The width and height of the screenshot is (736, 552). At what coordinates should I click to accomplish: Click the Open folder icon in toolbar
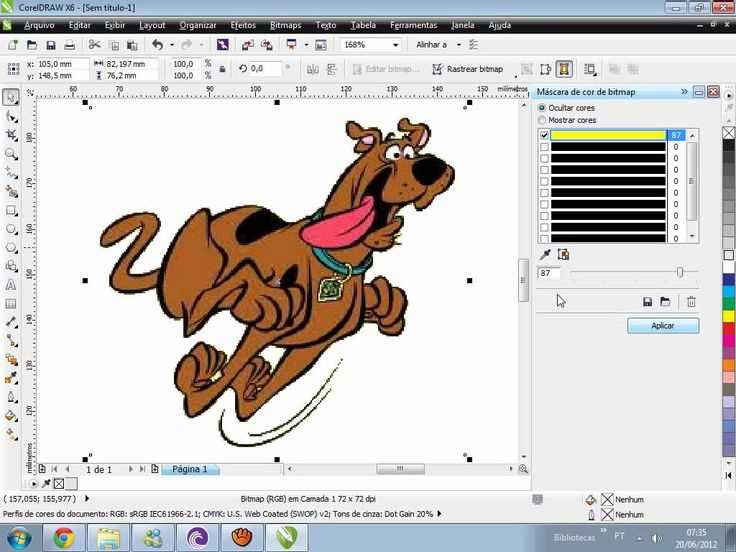point(31,45)
